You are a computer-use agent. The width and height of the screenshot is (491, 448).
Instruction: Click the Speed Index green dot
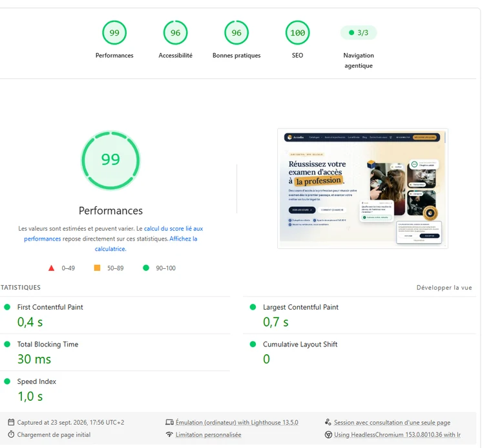pyautogui.click(x=7, y=381)
